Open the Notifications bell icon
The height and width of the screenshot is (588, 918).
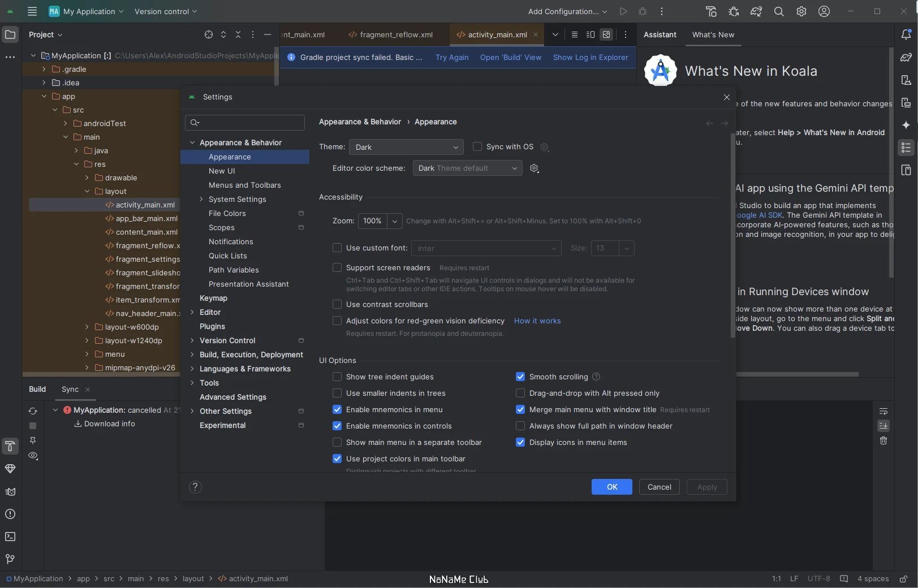click(906, 34)
